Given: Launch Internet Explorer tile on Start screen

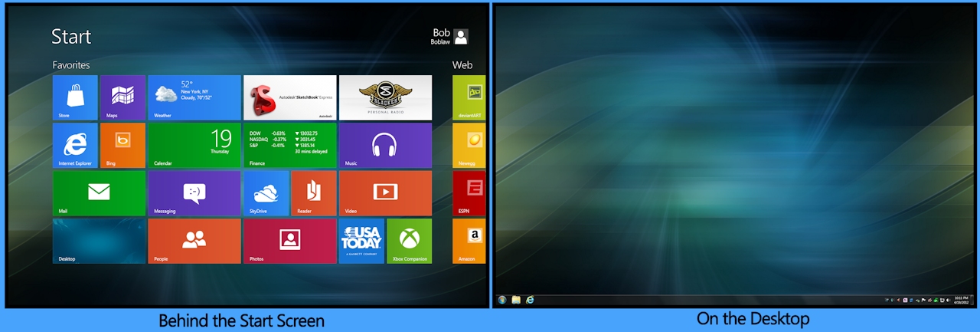Looking at the screenshot, I should [x=75, y=145].
